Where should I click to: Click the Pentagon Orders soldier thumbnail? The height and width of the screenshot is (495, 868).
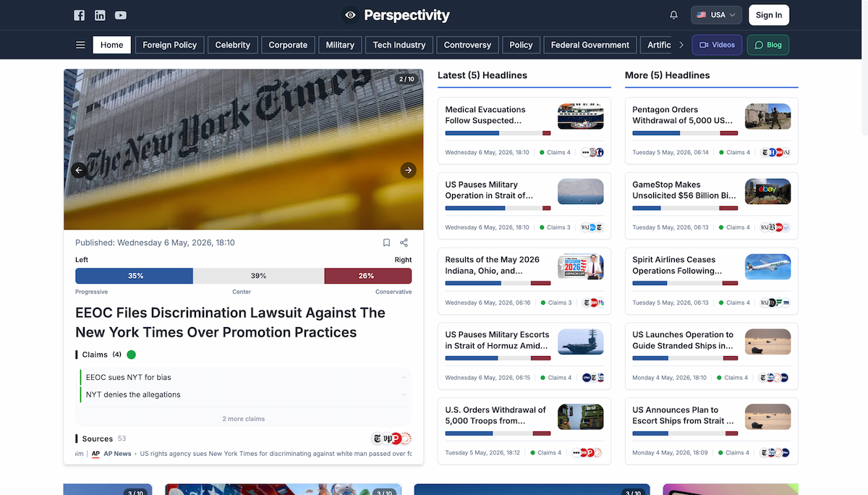point(767,117)
